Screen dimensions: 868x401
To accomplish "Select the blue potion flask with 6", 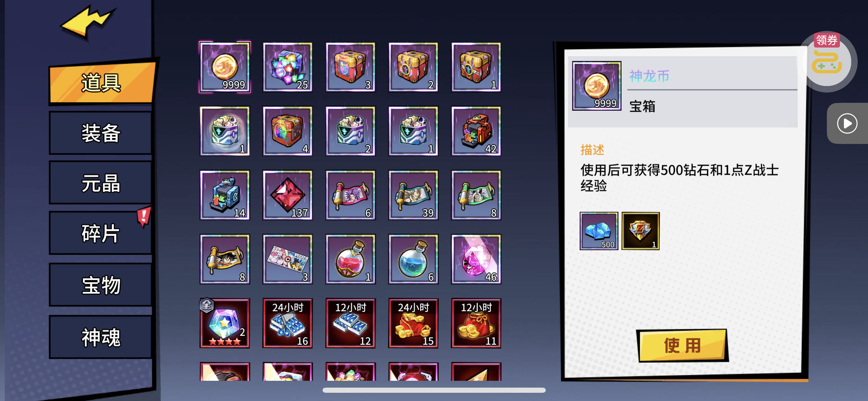I will pyautogui.click(x=413, y=259).
